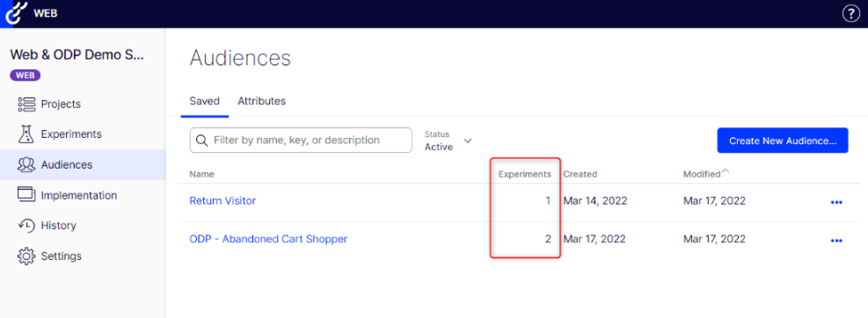Click the Implementation window icon

[x=26, y=195]
